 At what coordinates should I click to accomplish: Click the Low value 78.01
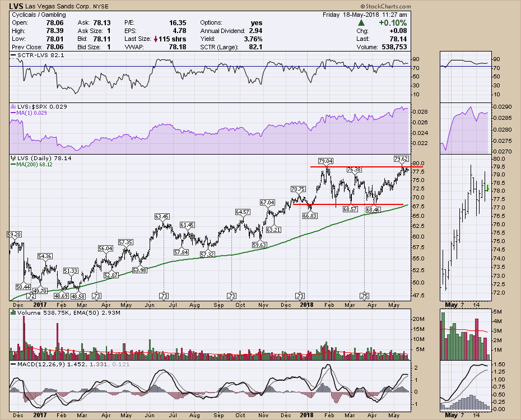coord(54,39)
